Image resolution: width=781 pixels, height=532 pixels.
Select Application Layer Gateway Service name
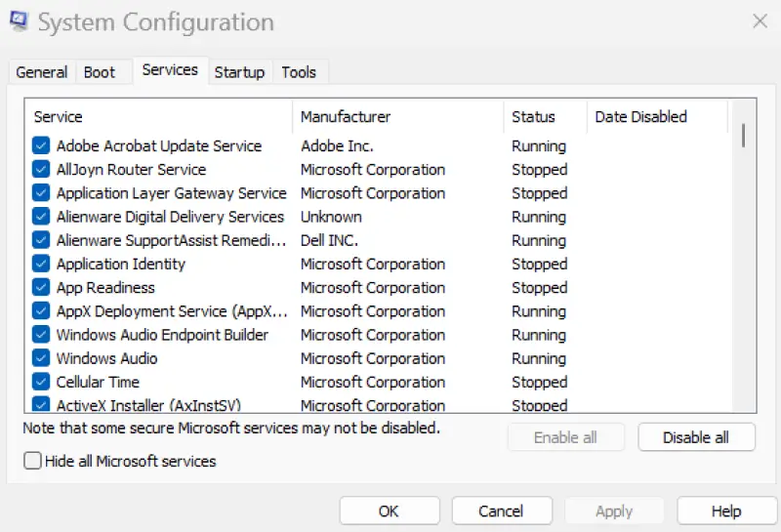pyautogui.click(x=172, y=193)
